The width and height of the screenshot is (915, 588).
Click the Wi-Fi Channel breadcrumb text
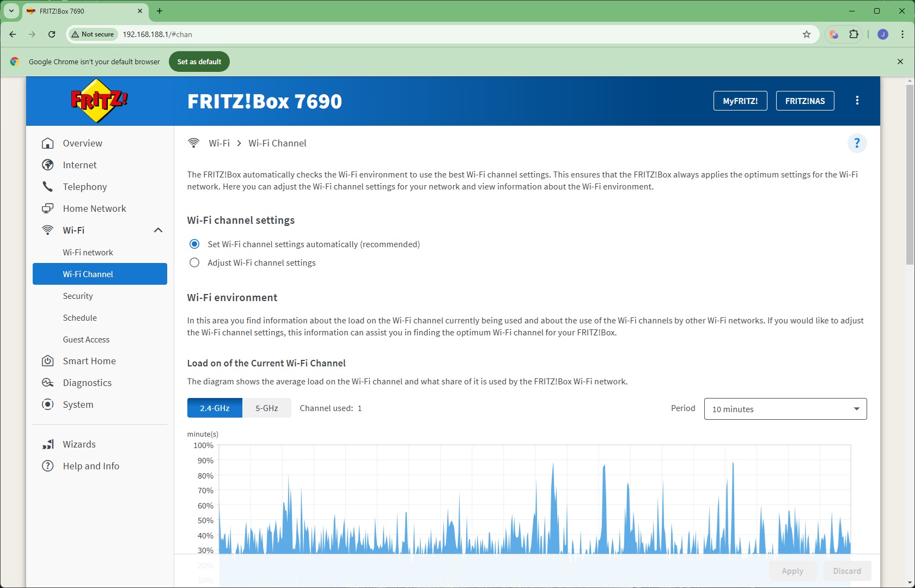pos(277,143)
